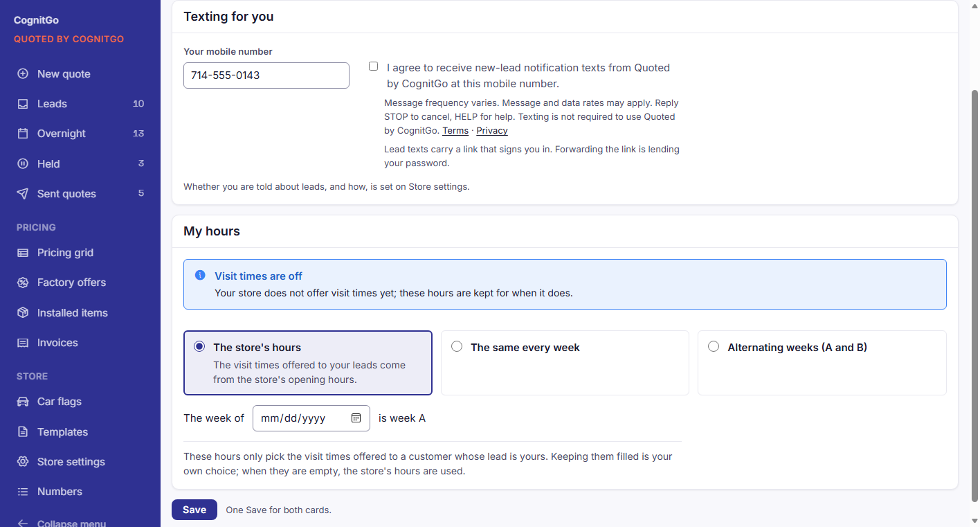Screen dimensions: 980x527
Task: Click the Leads inbox icon
Action: point(23,104)
